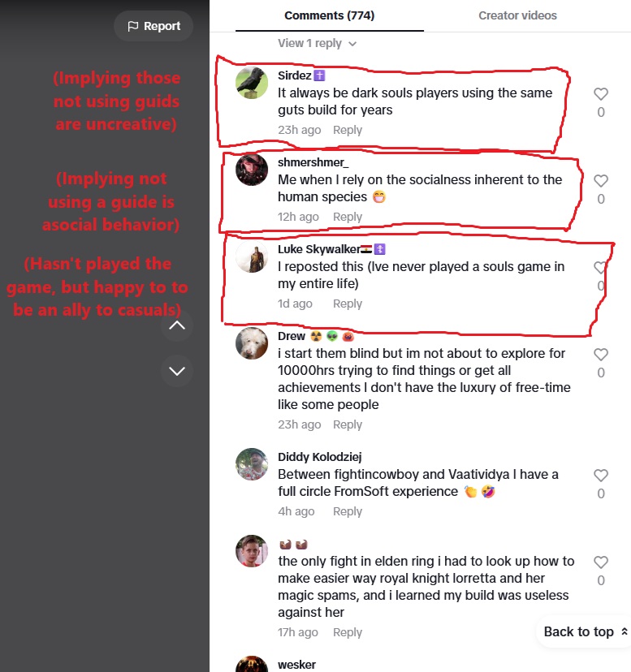631x672 pixels.
Task: Reply to Sirdez's comment
Action: 348,130
